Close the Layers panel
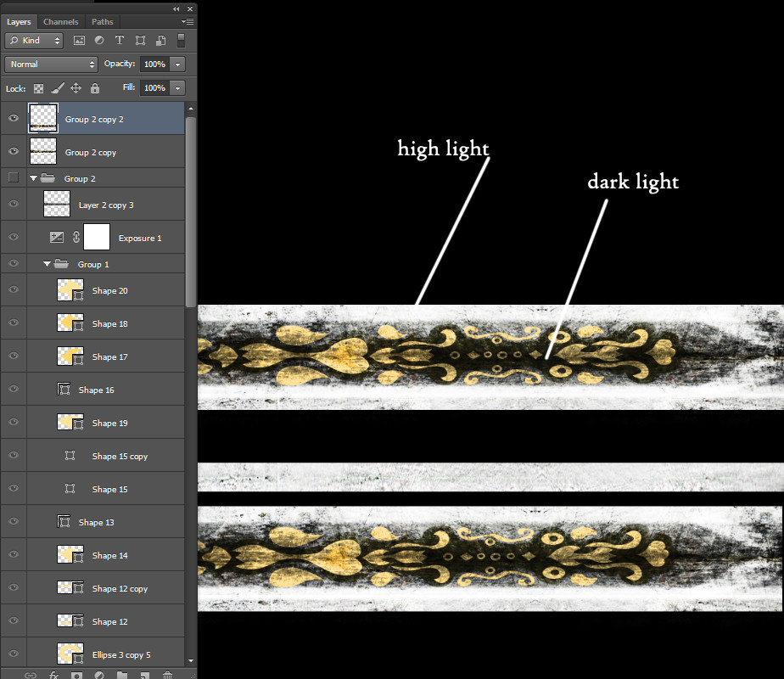Viewport: 784px width, 679px height. coord(190,8)
